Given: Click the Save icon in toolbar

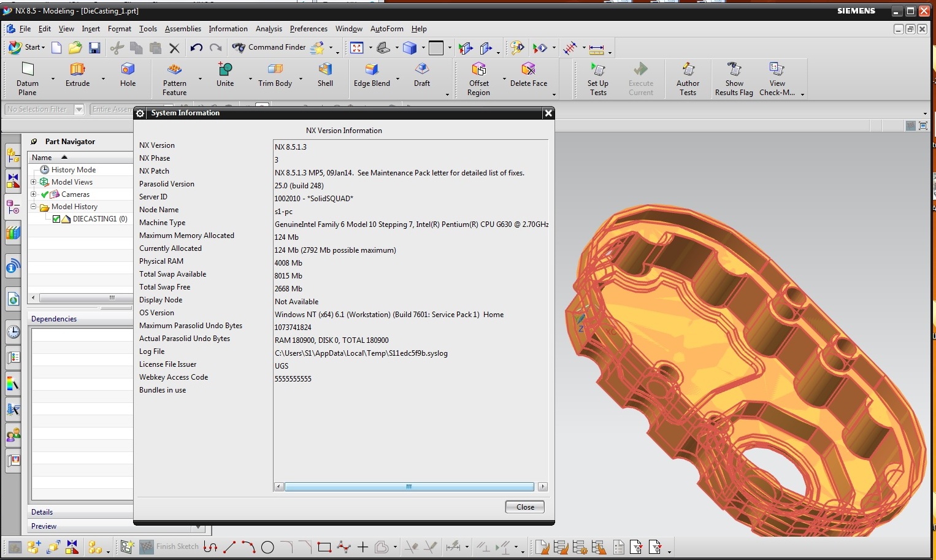Looking at the screenshot, I should (x=94, y=47).
